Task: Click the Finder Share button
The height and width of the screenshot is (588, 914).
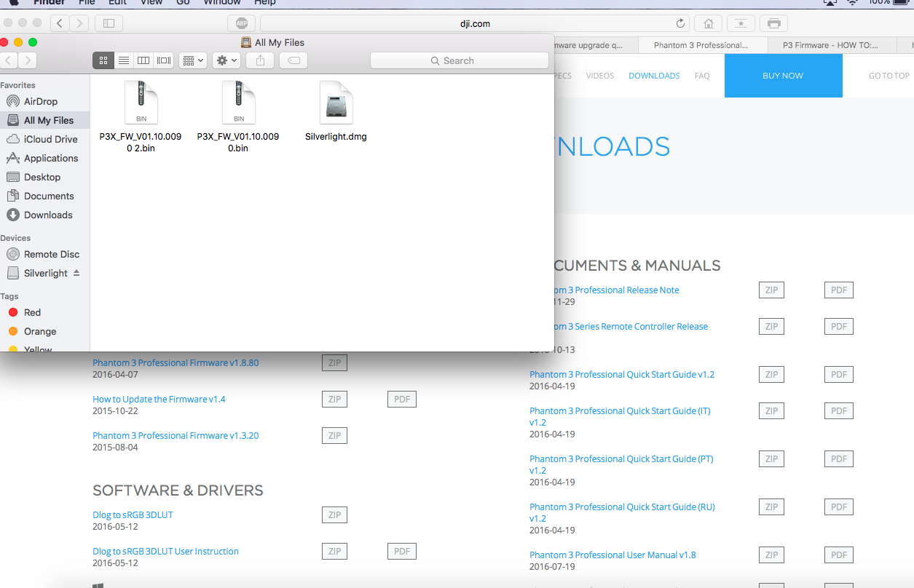Action: click(260, 60)
